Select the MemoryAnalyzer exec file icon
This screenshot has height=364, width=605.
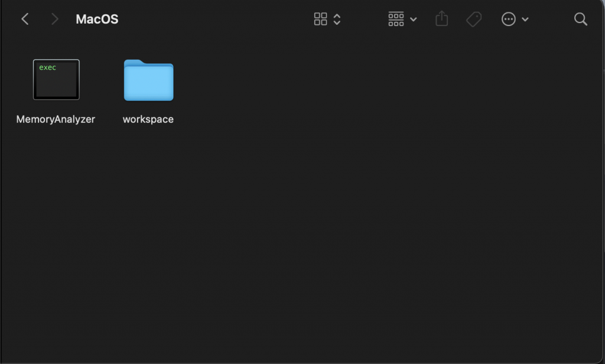click(56, 80)
